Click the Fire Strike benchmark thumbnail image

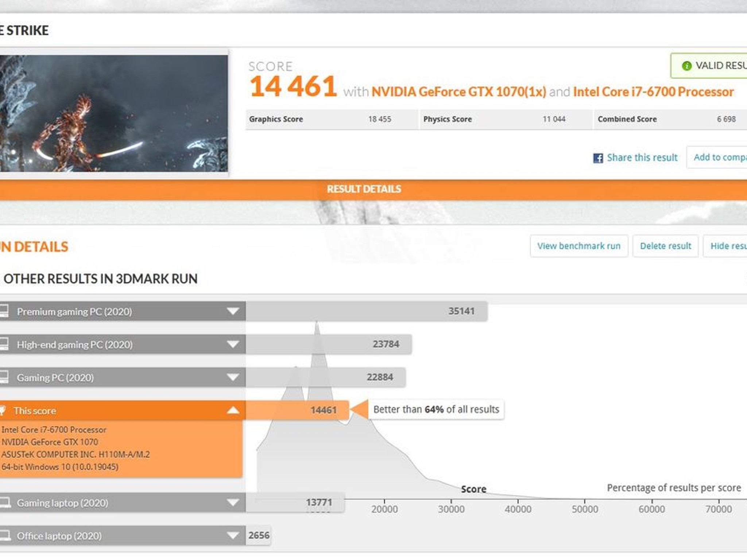tap(114, 113)
